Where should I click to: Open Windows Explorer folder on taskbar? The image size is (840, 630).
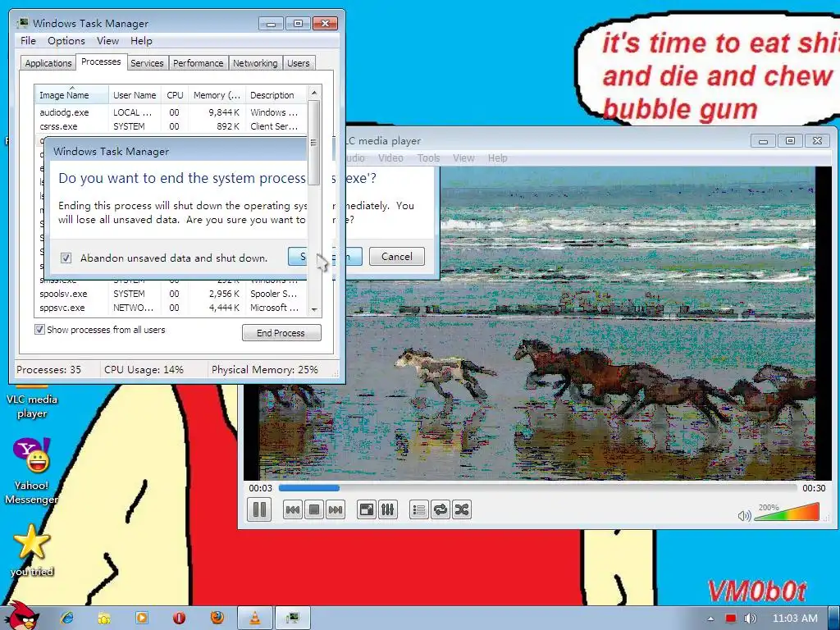click(104, 618)
